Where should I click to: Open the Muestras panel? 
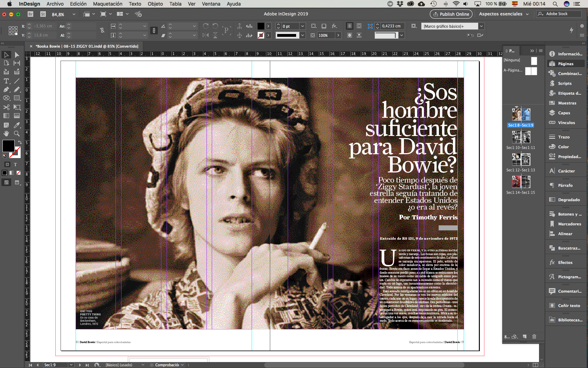565,103
